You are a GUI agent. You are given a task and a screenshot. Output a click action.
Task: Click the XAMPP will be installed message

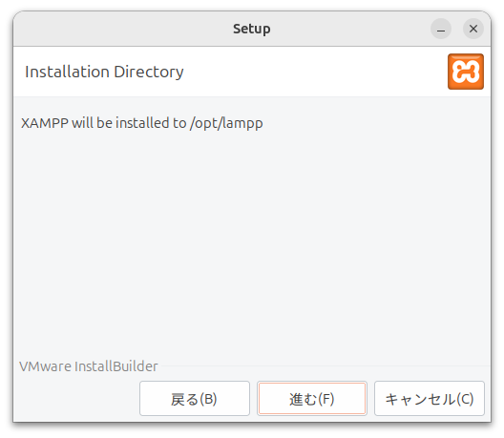141,123
